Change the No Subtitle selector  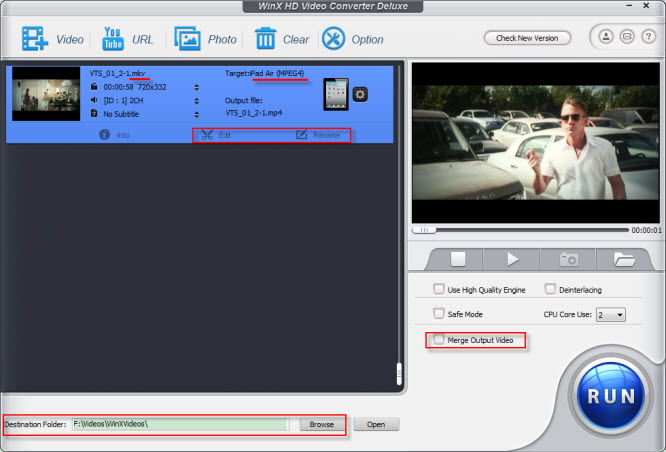pyautogui.click(x=196, y=115)
